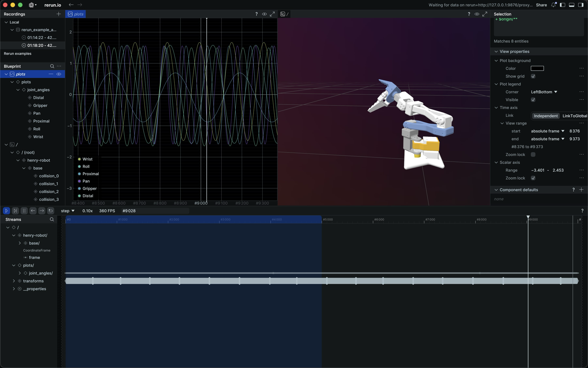The width and height of the screenshot is (588, 368).
Task: Toggle visibility of the plots view in Blueprint
Action: point(59,74)
